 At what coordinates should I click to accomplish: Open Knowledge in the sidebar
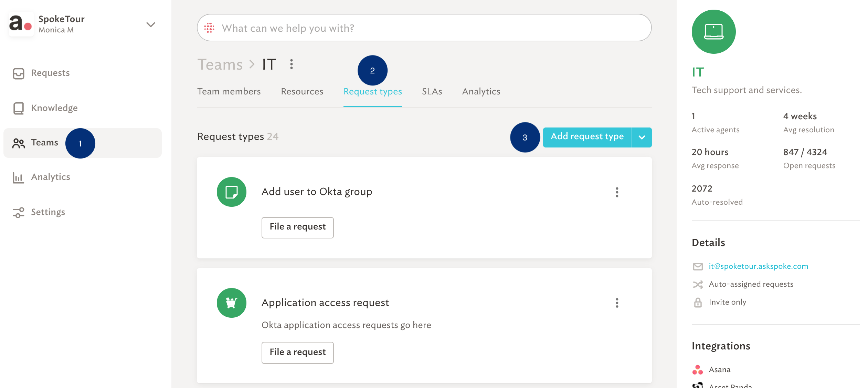pos(83,108)
